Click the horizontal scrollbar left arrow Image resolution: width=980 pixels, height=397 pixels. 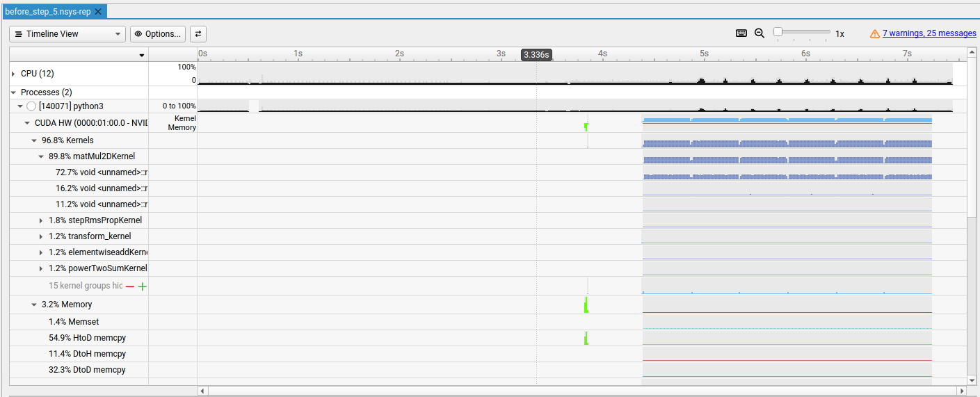pyautogui.click(x=202, y=391)
